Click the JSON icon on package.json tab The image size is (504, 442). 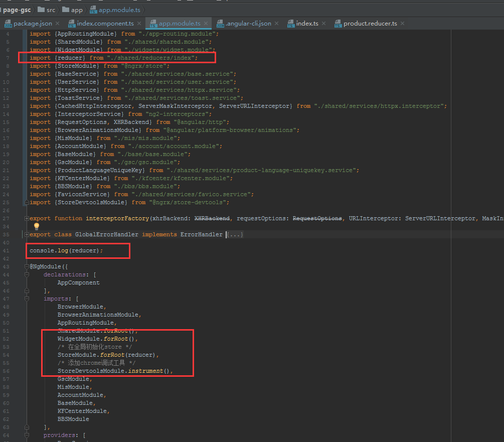8,24
